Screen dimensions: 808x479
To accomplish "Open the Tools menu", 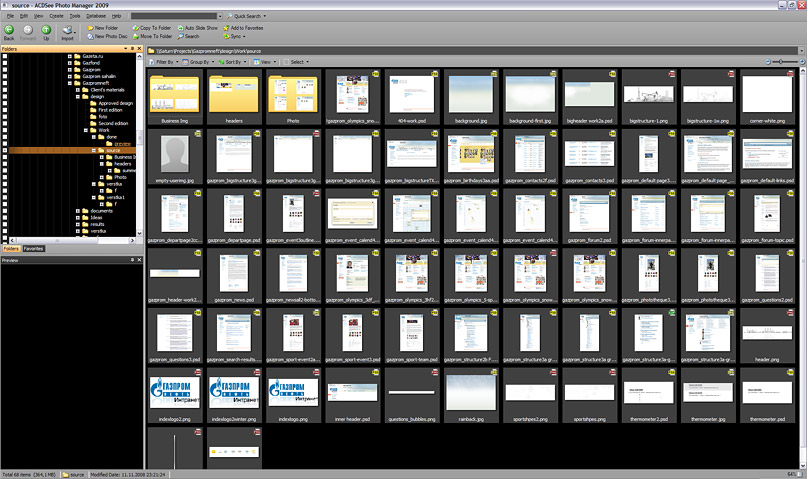I will click(75, 17).
